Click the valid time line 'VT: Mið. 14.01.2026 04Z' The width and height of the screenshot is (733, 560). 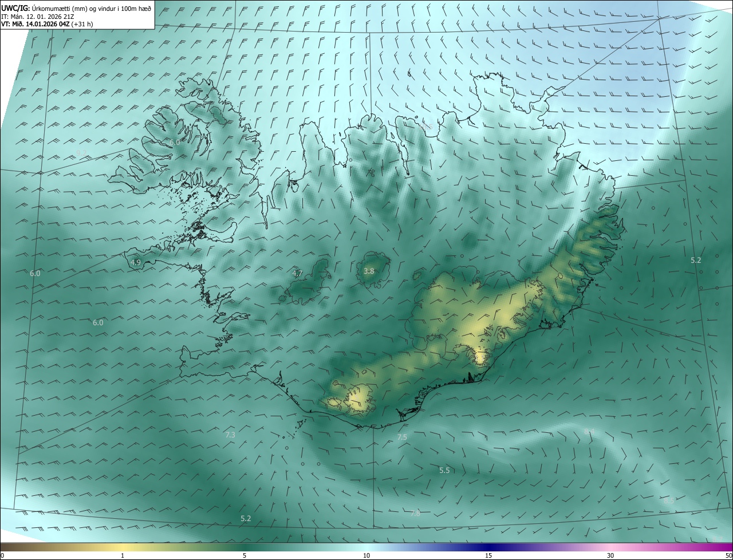pos(36,24)
